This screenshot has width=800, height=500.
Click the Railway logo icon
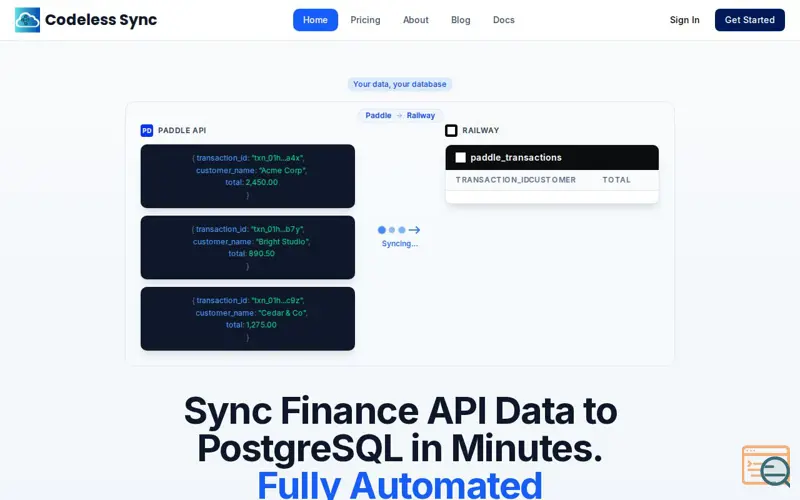click(451, 131)
